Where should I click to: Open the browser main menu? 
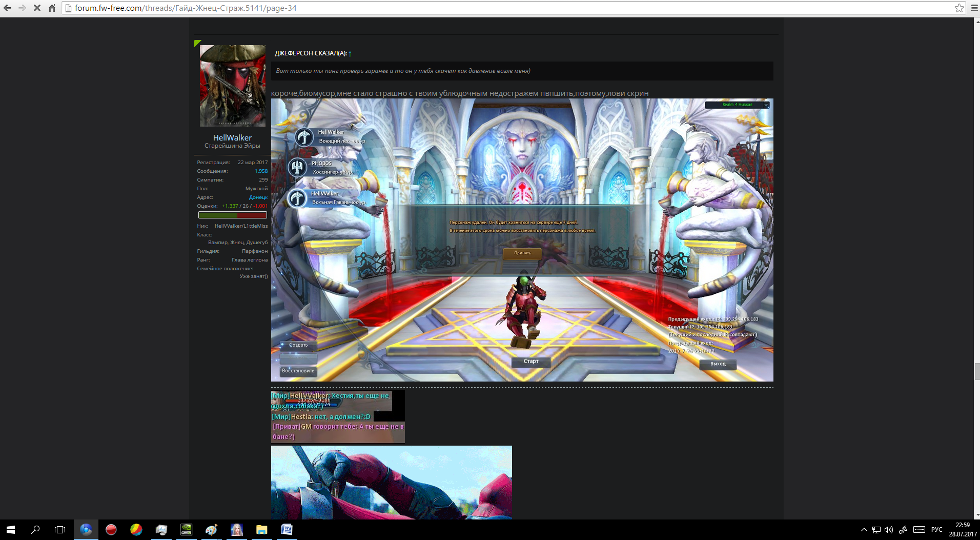974,8
